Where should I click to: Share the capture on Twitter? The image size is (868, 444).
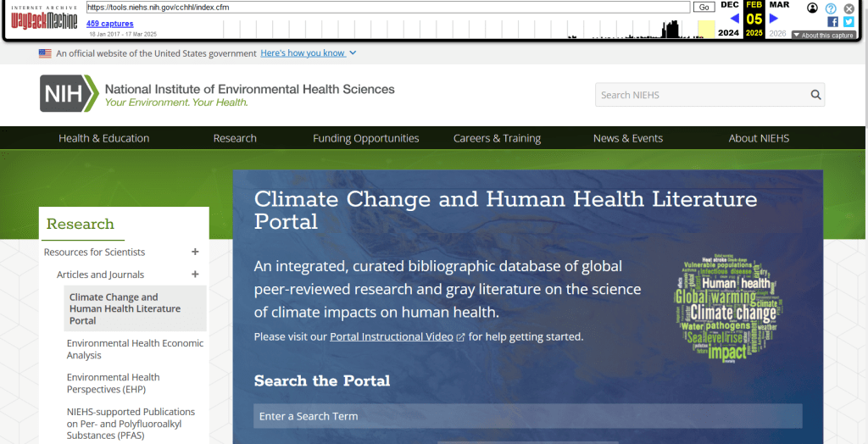coord(849,22)
